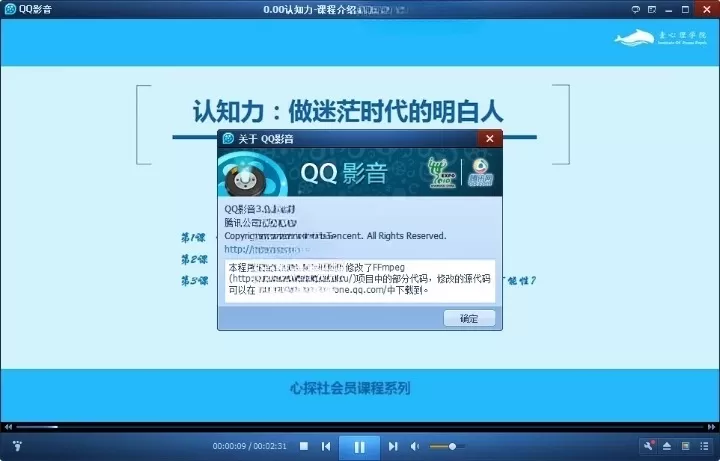Maximize the QQ影音 player window
This screenshot has height=461, width=720.
pyautogui.click(x=685, y=9)
